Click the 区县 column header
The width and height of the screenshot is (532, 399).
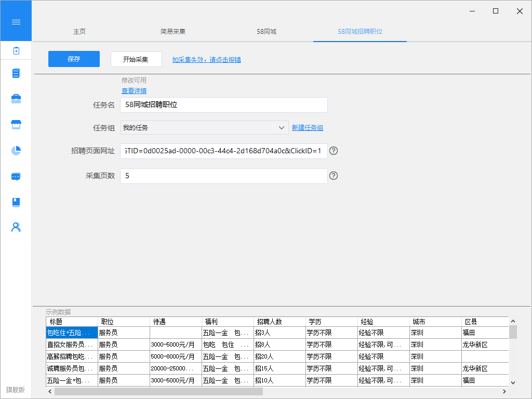(485, 322)
